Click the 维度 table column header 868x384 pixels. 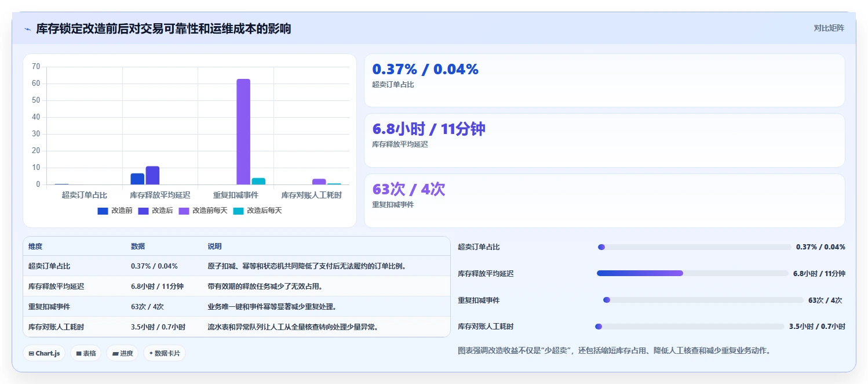point(35,247)
